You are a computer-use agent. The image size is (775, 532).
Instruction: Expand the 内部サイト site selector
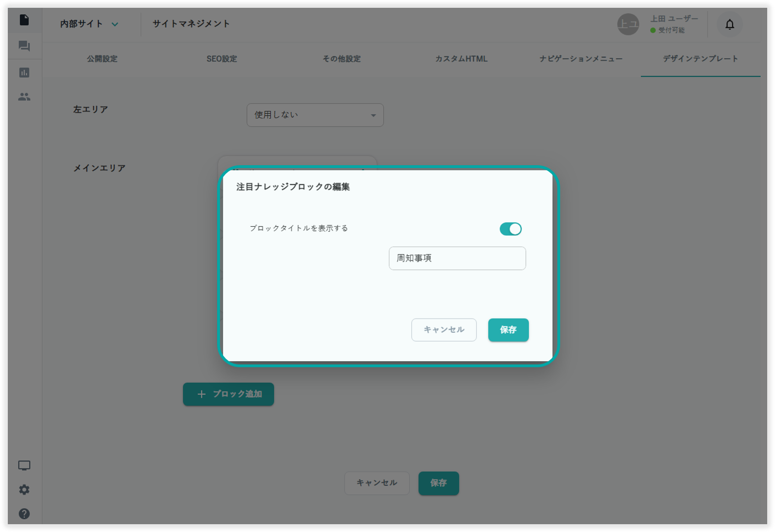[x=89, y=24]
